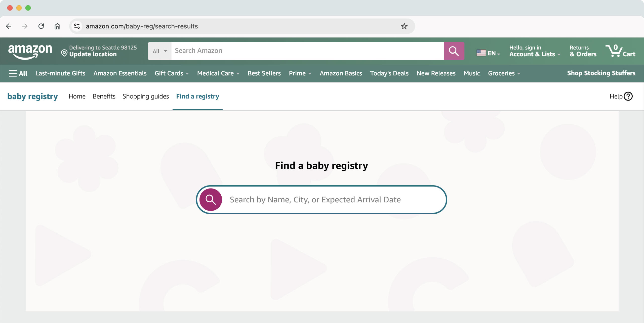
Task: Click the magenta Amazon search magnifier button
Action: tap(454, 51)
